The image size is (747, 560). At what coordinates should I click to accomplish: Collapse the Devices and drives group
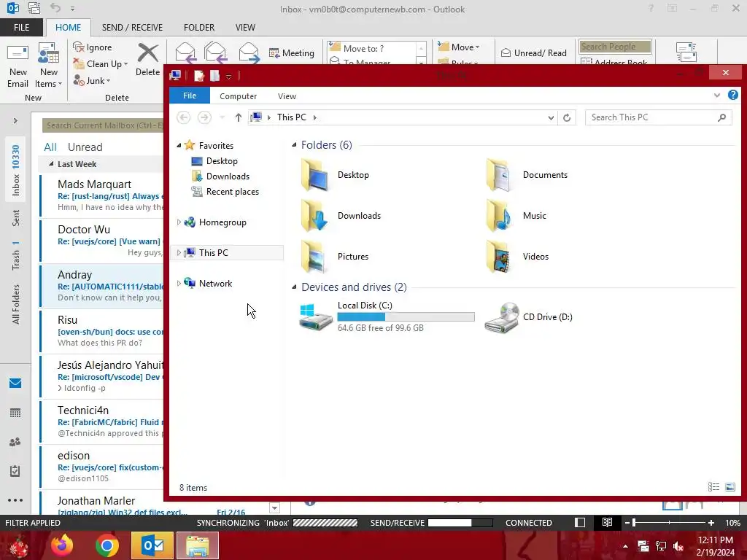pos(294,287)
